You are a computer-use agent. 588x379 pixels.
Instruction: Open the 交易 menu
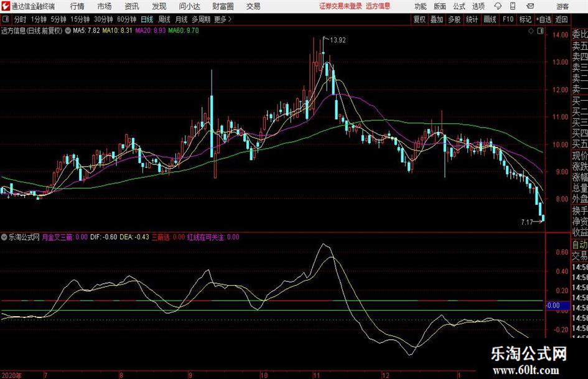[253, 6]
